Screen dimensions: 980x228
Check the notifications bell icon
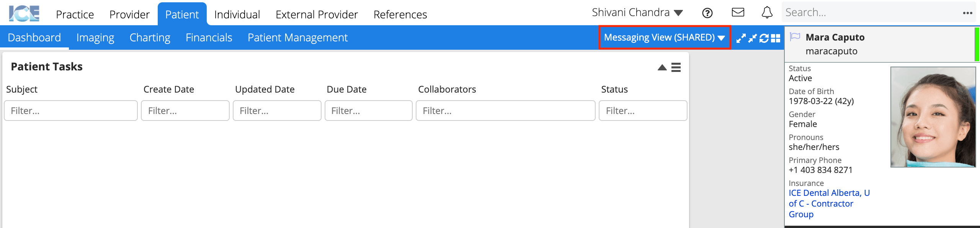[767, 13]
